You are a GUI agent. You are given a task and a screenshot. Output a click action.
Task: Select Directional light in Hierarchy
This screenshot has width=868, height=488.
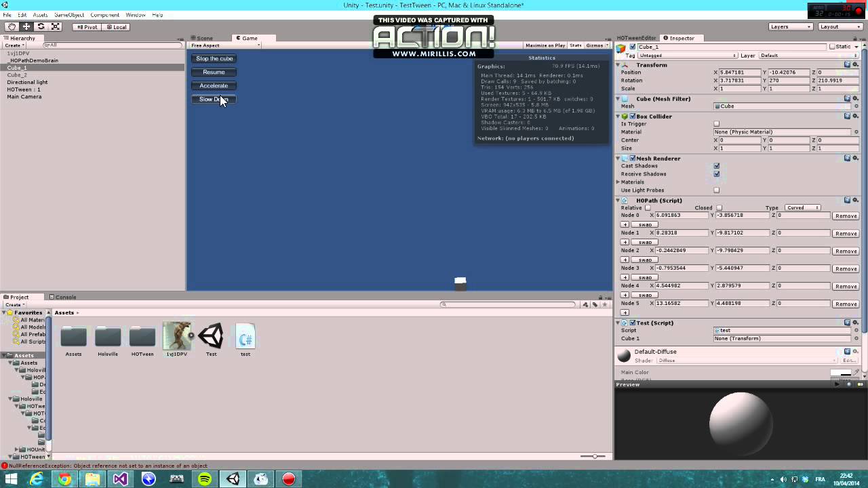(27, 82)
